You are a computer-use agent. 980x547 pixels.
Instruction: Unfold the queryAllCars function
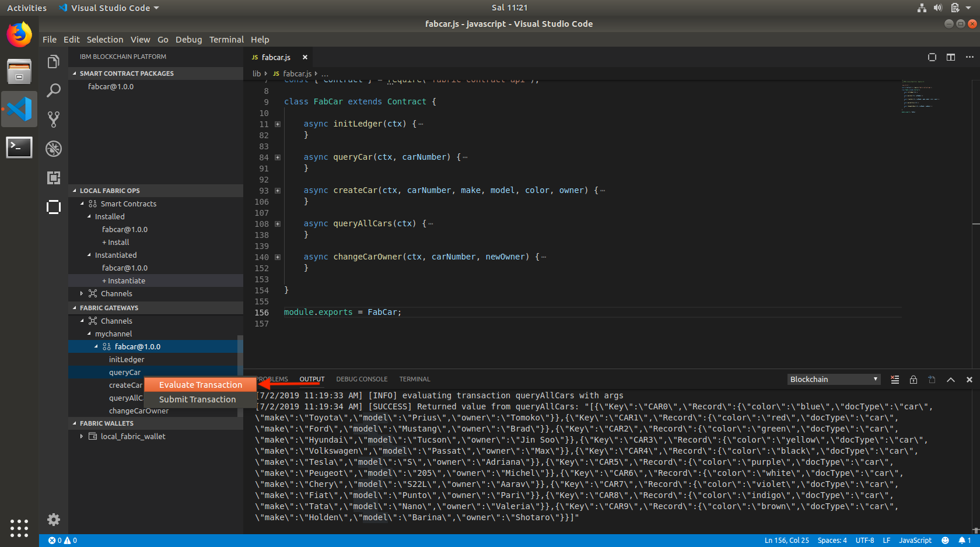pyautogui.click(x=278, y=224)
